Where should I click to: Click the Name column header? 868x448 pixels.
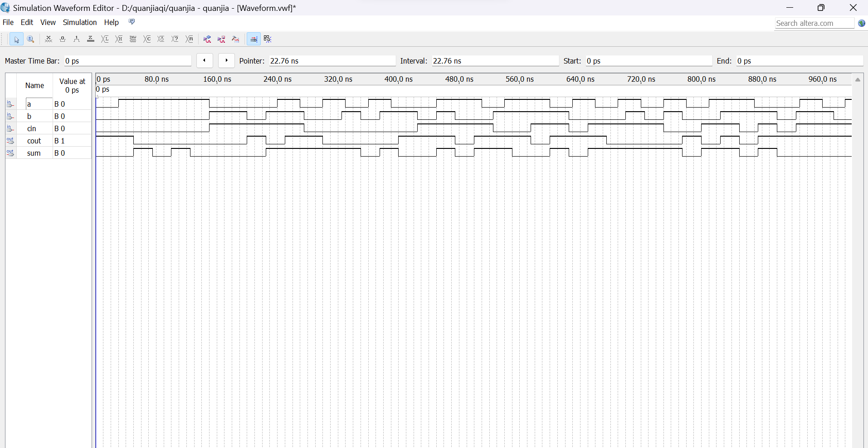34,85
